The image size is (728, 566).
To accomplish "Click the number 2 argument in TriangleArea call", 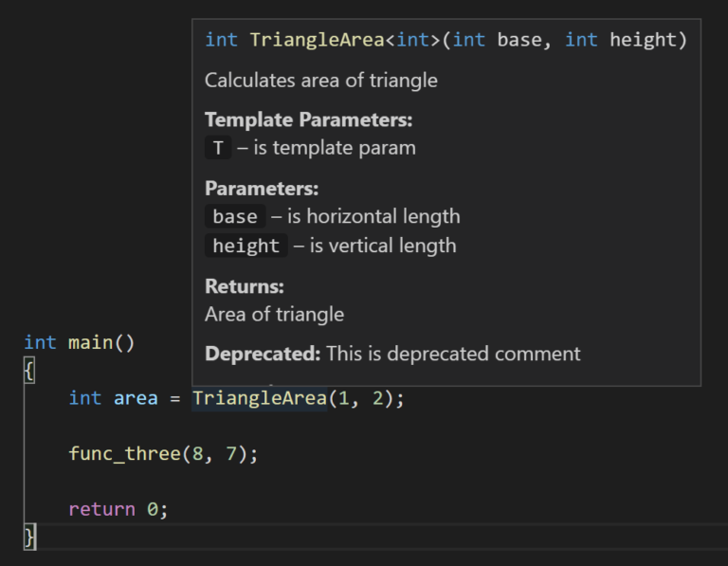I will click(x=378, y=398).
